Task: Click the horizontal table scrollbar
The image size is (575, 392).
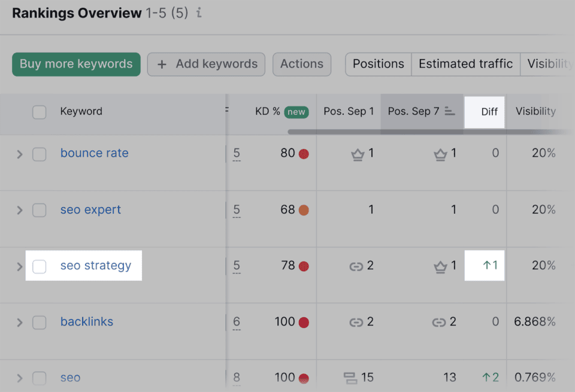Action: (x=419, y=132)
